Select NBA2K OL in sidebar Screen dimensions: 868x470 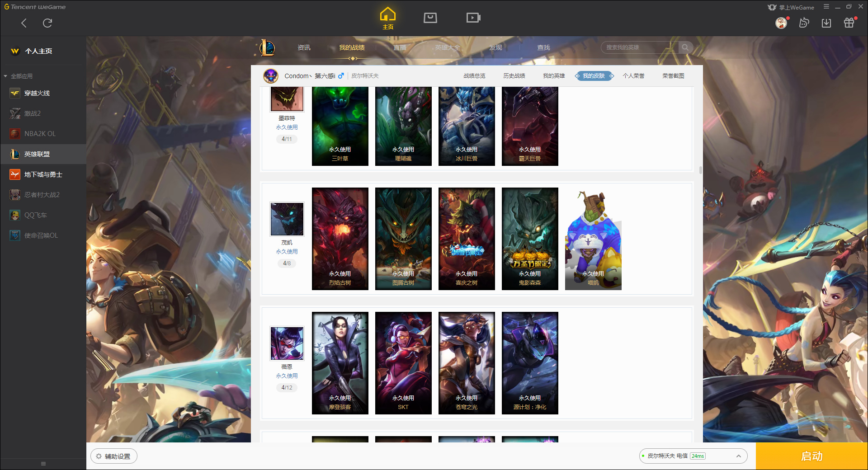(43, 134)
